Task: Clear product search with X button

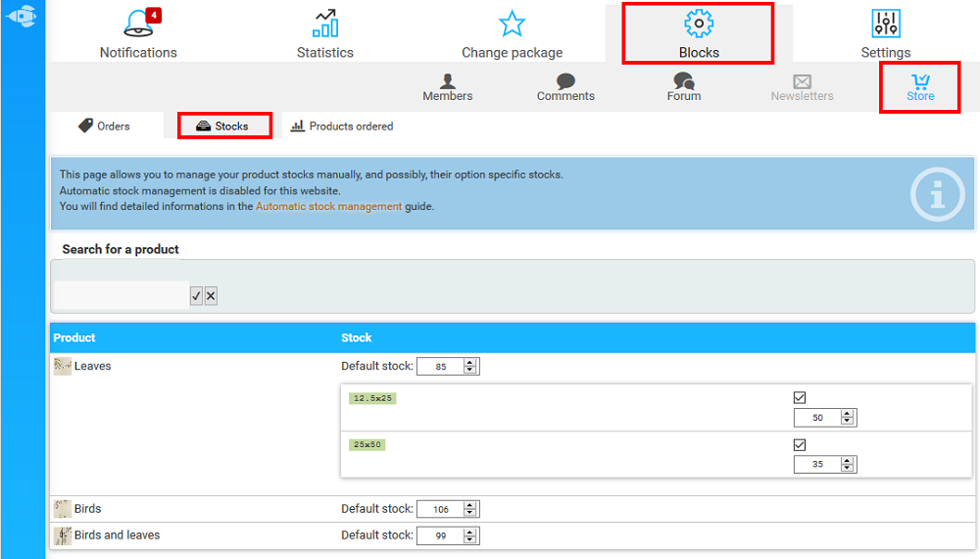Action: click(212, 296)
